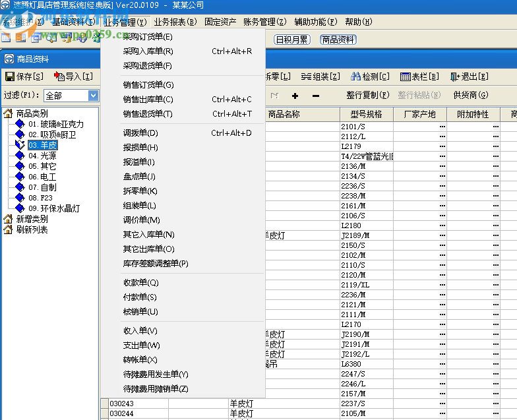Choose 采购入库单(R) menu entry
The image size is (517, 420).
click(183, 51)
